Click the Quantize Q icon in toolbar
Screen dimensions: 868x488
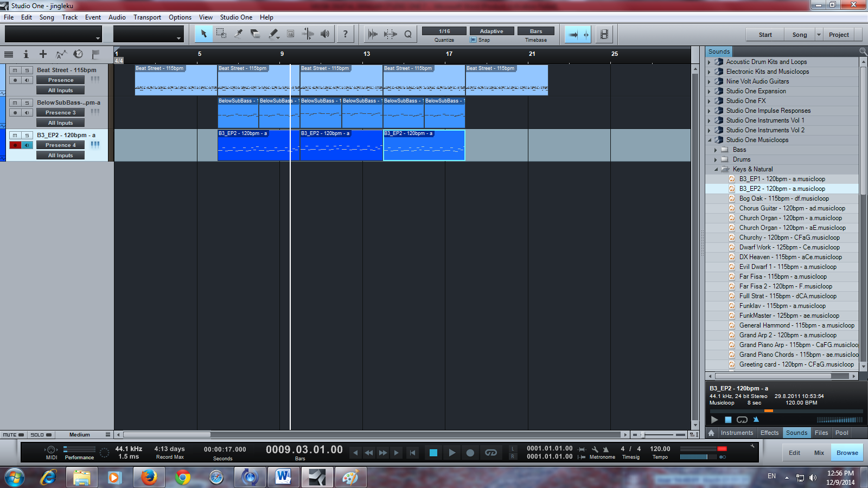click(408, 34)
